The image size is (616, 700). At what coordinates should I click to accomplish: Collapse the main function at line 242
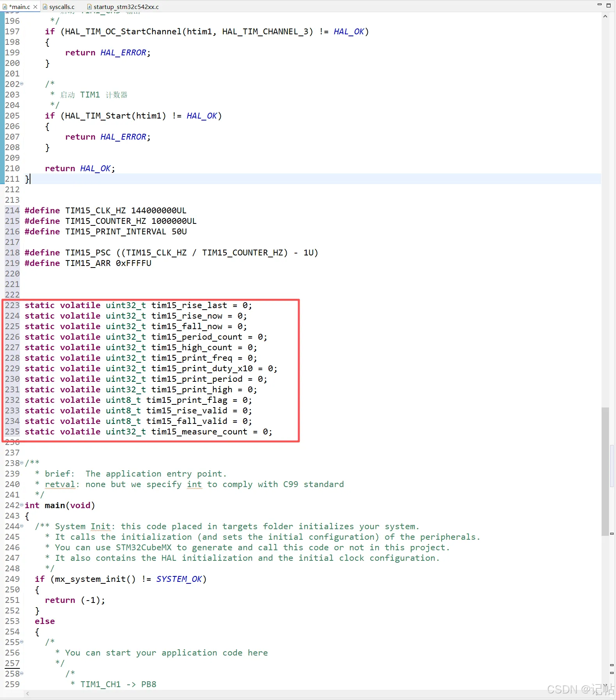pyautogui.click(x=22, y=505)
